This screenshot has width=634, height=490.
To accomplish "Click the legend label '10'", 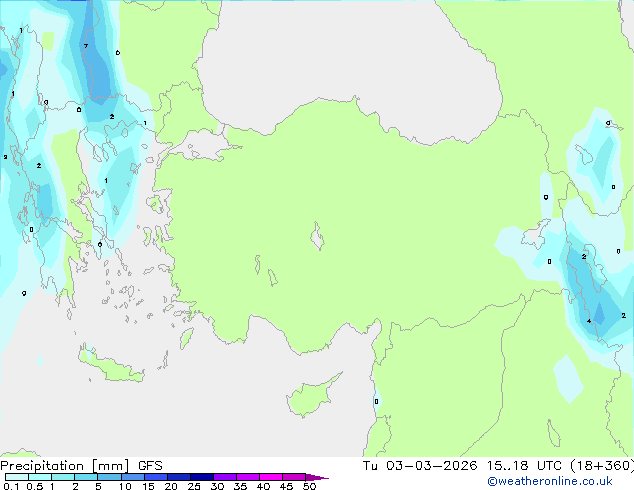I will coord(125,486).
